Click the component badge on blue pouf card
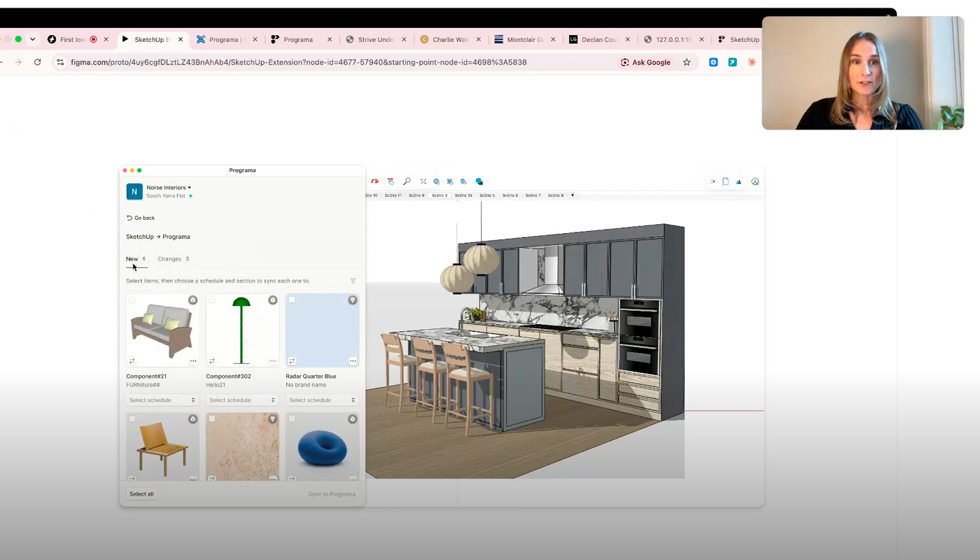Viewport: 980px width, 560px height. click(353, 419)
